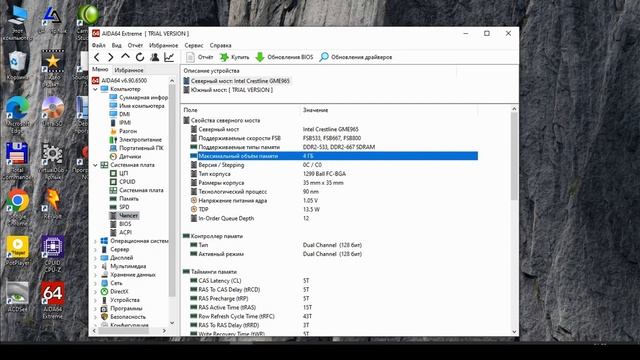Expand the Сеть tree node
This screenshot has width=640, height=360.
point(95,283)
